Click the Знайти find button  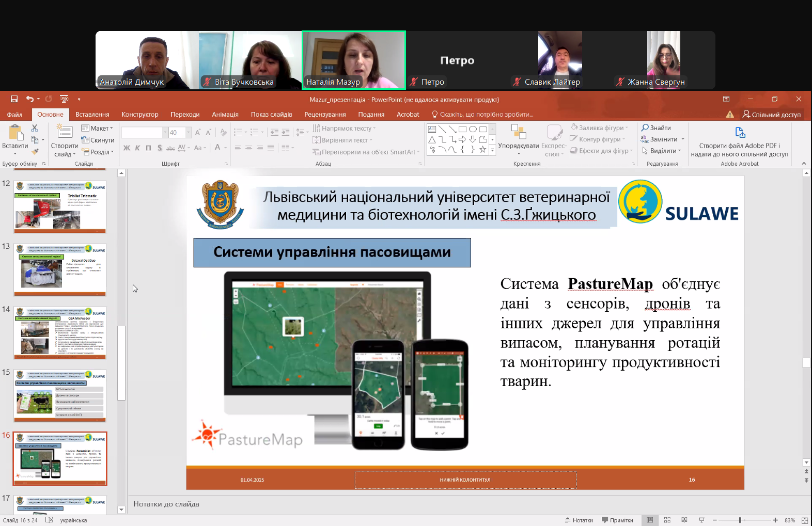(x=656, y=128)
